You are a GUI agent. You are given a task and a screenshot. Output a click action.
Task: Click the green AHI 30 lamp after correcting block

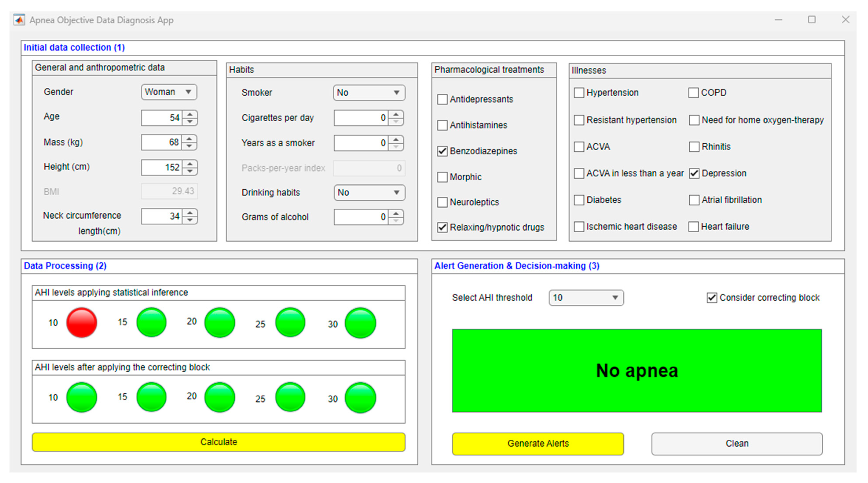(x=360, y=398)
